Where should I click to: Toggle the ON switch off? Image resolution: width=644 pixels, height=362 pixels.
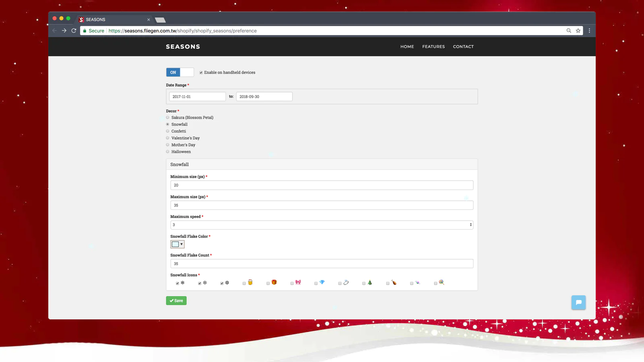180,72
